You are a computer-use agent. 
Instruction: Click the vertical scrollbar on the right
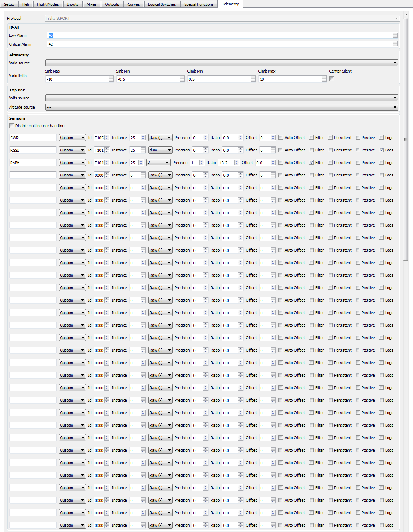tap(406, 139)
